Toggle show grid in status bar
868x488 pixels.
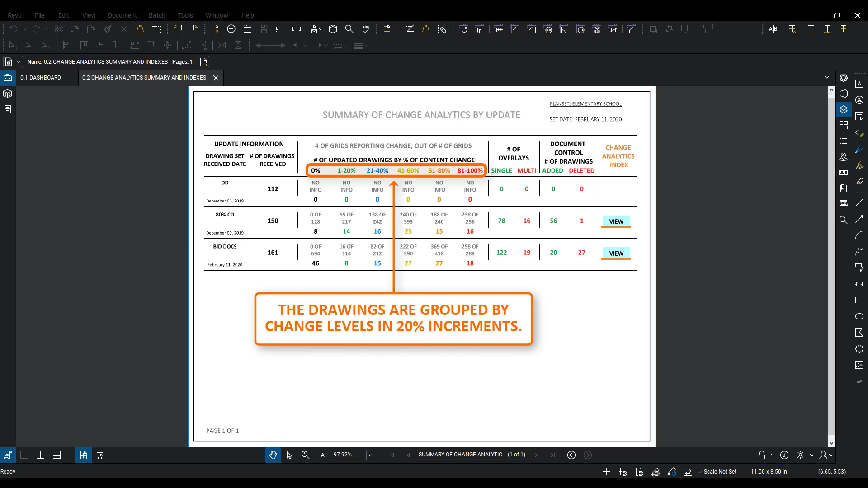pyautogui.click(x=607, y=472)
